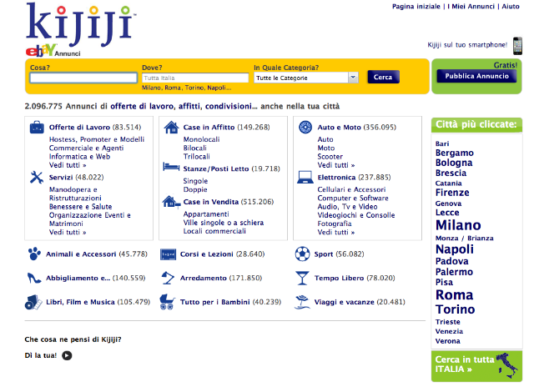Open the Tutte le Categorie dropdown

point(306,78)
